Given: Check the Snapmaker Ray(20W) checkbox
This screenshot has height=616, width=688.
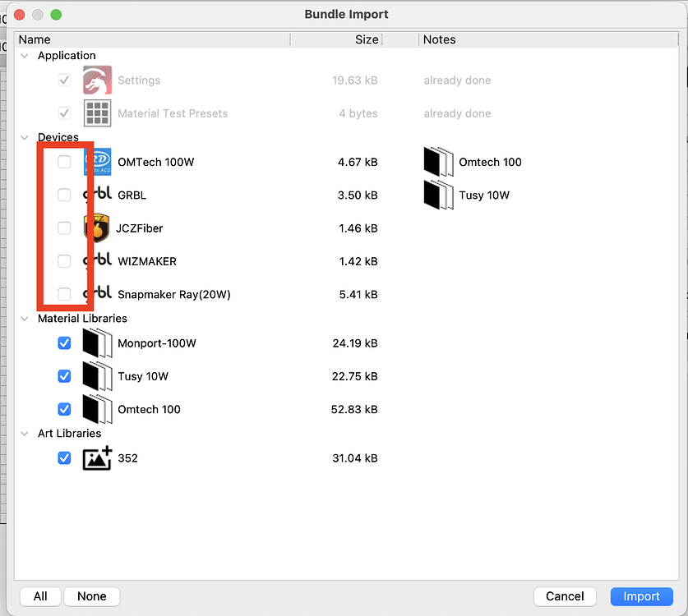Looking at the screenshot, I should (x=64, y=294).
